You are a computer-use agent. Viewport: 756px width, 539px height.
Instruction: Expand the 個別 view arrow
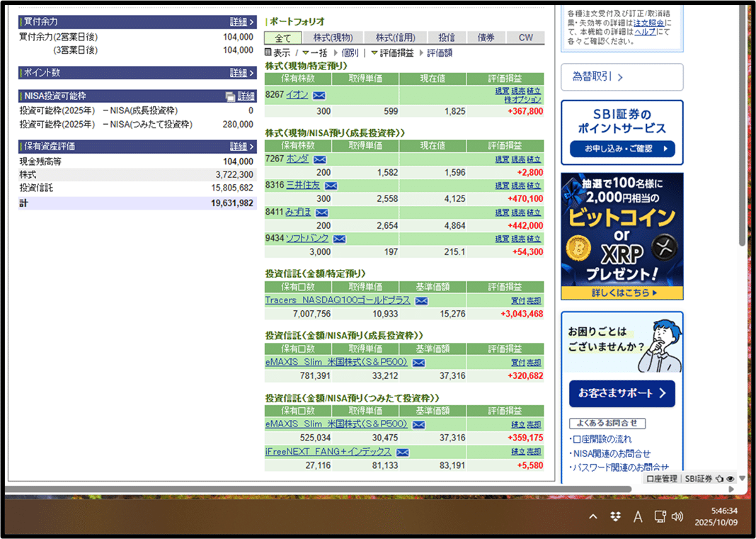pyautogui.click(x=334, y=52)
